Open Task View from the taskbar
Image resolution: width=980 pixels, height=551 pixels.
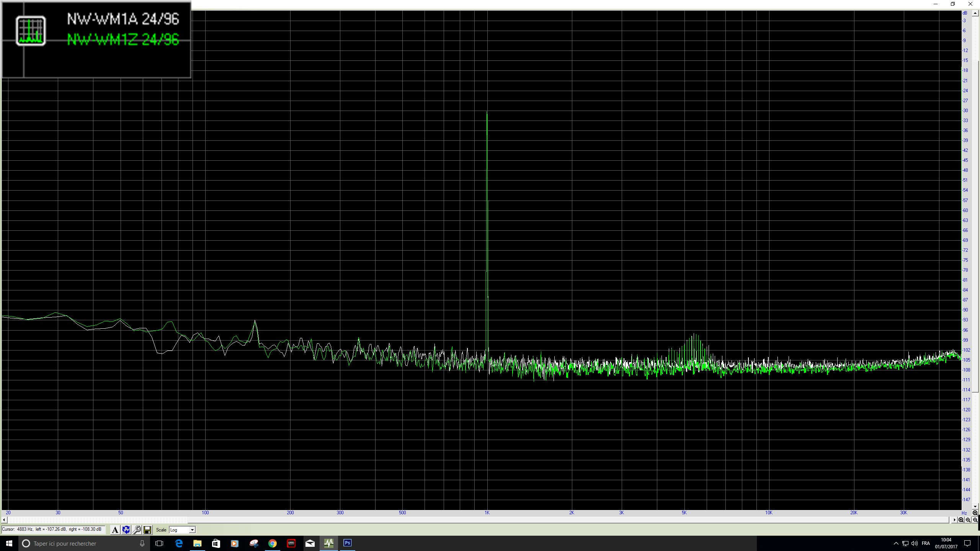coord(159,543)
